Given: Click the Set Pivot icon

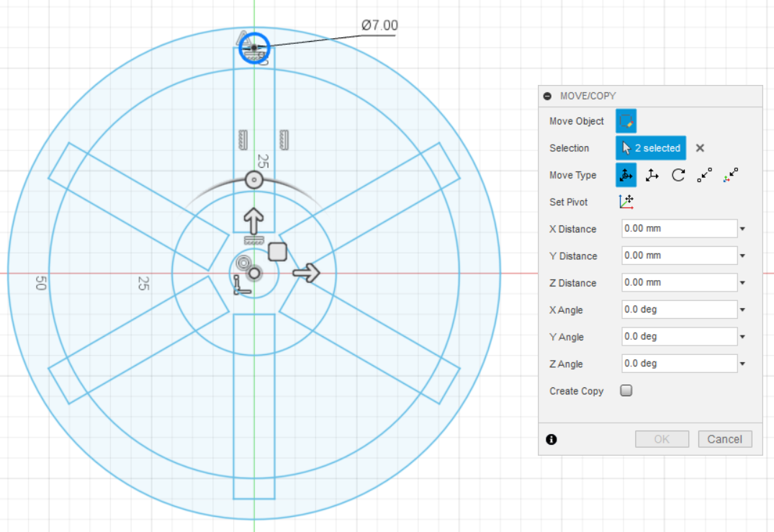Looking at the screenshot, I should coord(626,202).
